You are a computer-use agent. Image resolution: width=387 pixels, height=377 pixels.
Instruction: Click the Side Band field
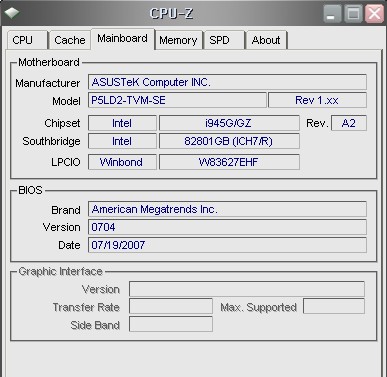(x=171, y=324)
